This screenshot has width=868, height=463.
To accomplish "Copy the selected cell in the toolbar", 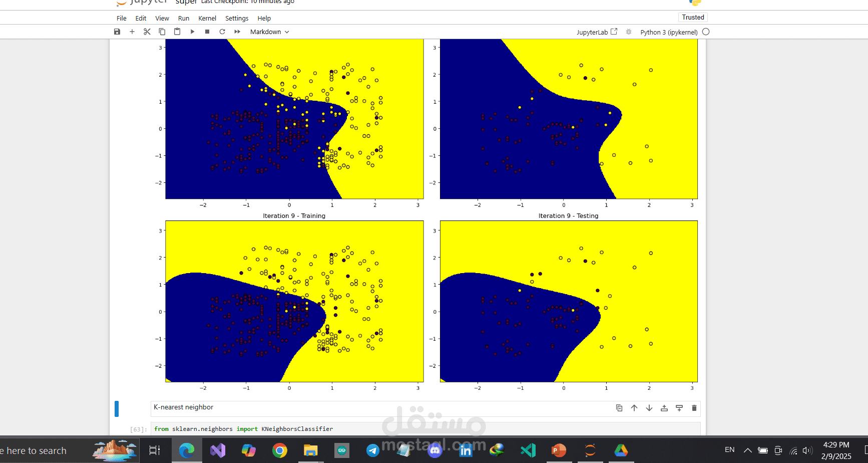I will (162, 32).
